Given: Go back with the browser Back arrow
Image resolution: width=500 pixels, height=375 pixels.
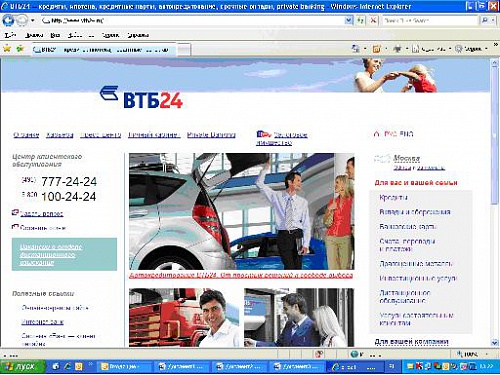Looking at the screenshot, I should click(x=8, y=20).
